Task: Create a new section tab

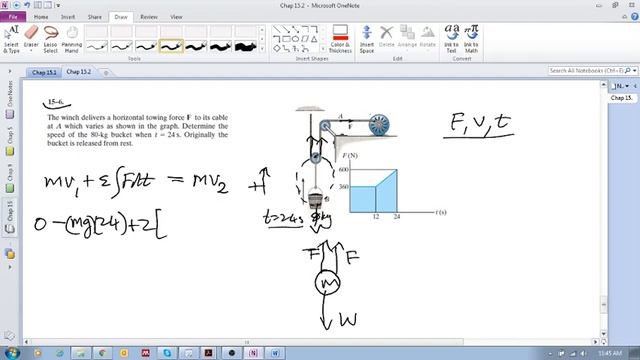Action: pos(106,73)
